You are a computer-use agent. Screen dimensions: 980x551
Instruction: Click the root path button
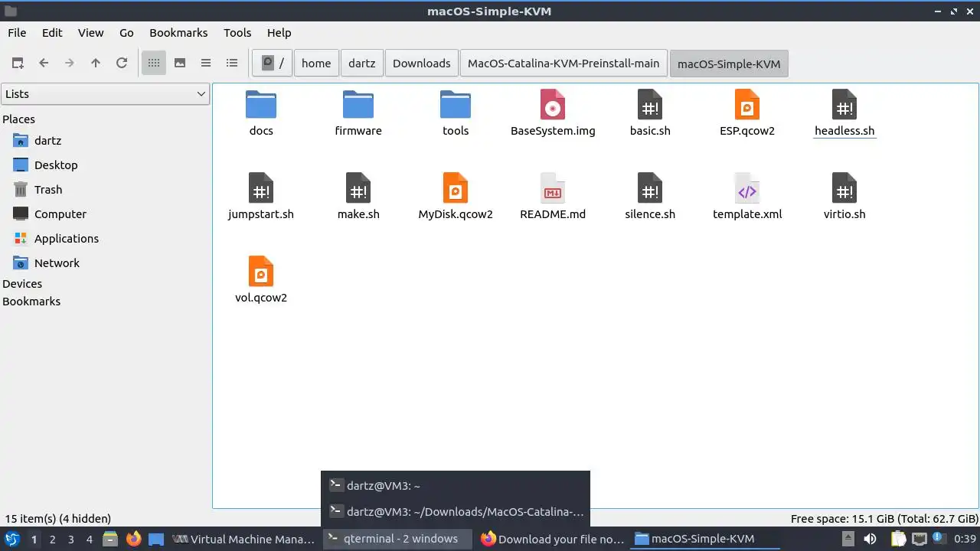pyautogui.click(x=272, y=64)
